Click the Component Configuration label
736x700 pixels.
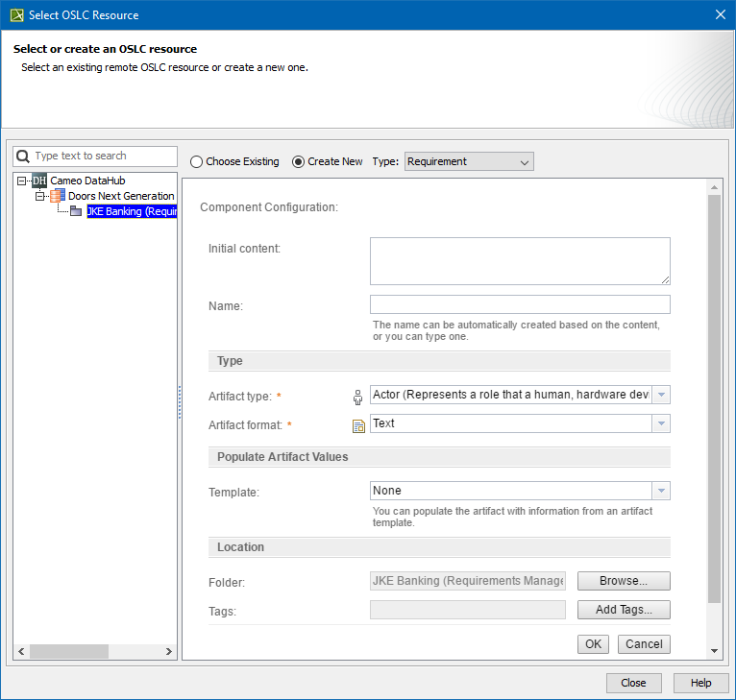(269, 207)
